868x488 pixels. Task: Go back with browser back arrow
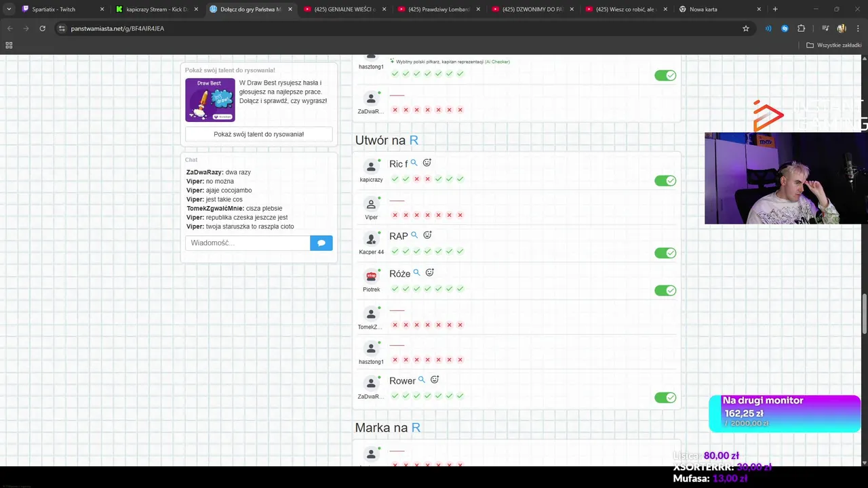(10, 28)
